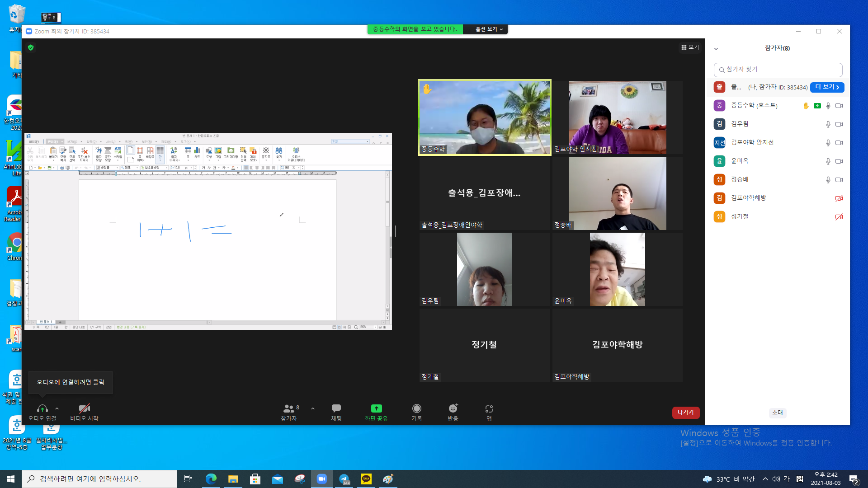
Task: Click the Windows Start button
Action: pos(11,479)
